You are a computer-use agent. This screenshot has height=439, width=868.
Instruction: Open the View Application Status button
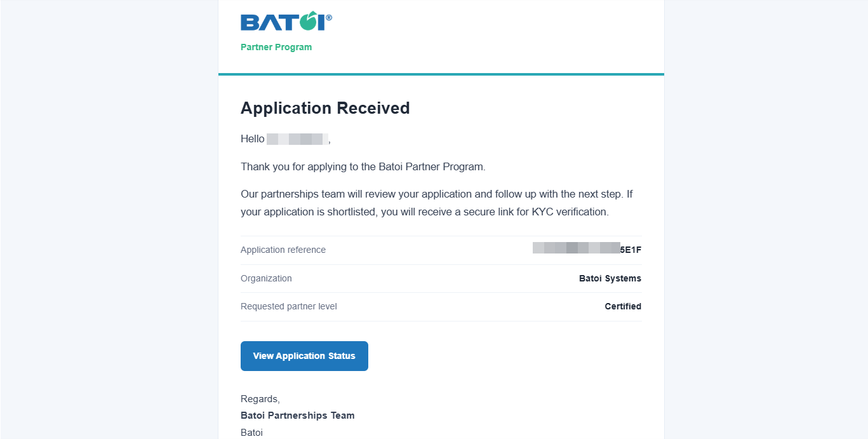304,356
